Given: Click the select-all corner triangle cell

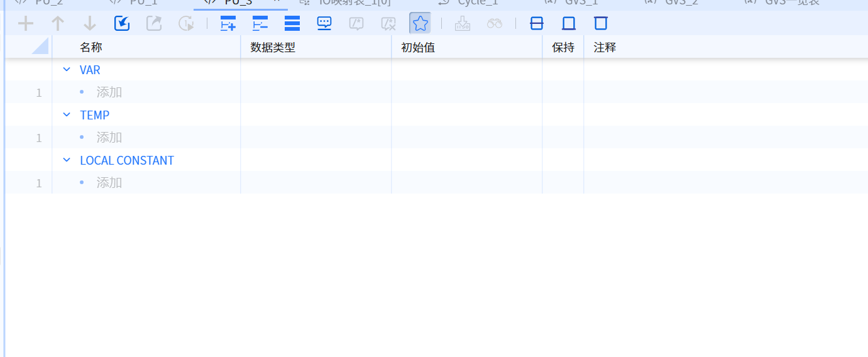Looking at the screenshot, I should coord(40,47).
